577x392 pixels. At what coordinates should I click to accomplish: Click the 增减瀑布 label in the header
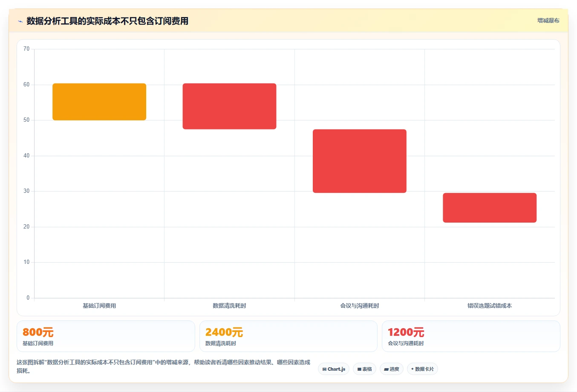pyautogui.click(x=548, y=20)
